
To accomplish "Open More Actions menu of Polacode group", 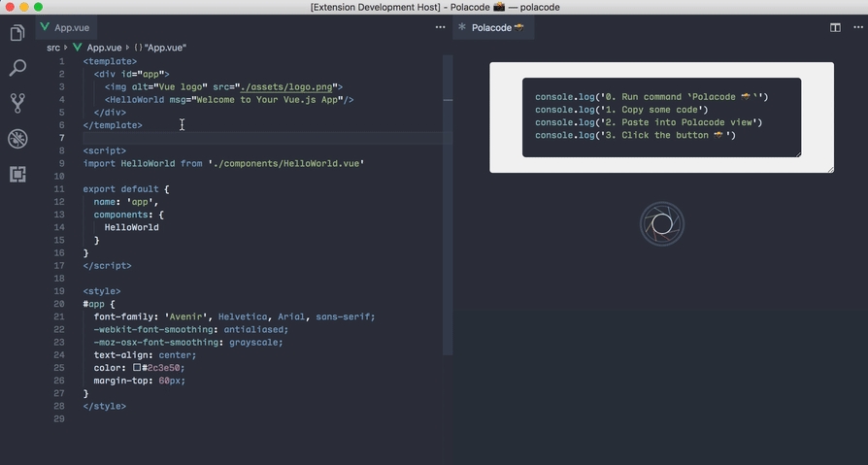I will 858,28.
